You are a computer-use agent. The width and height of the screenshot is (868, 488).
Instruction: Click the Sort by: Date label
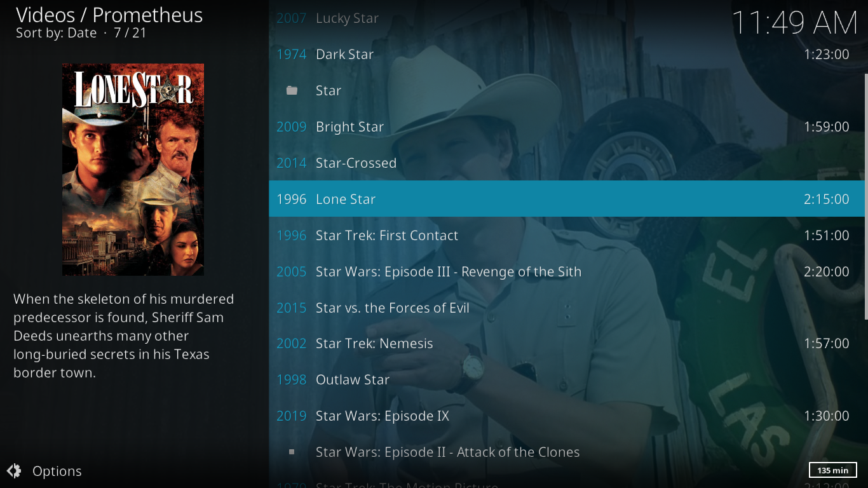tap(57, 33)
